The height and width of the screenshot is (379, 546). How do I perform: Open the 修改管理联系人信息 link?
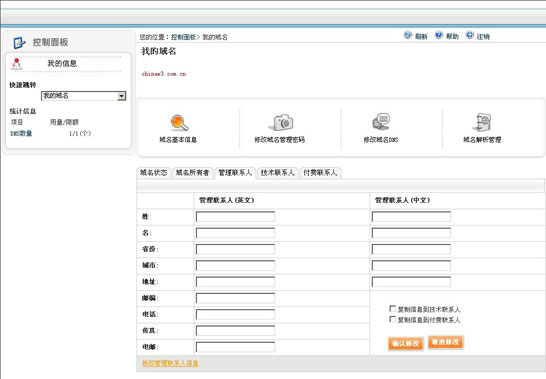point(170,363)
